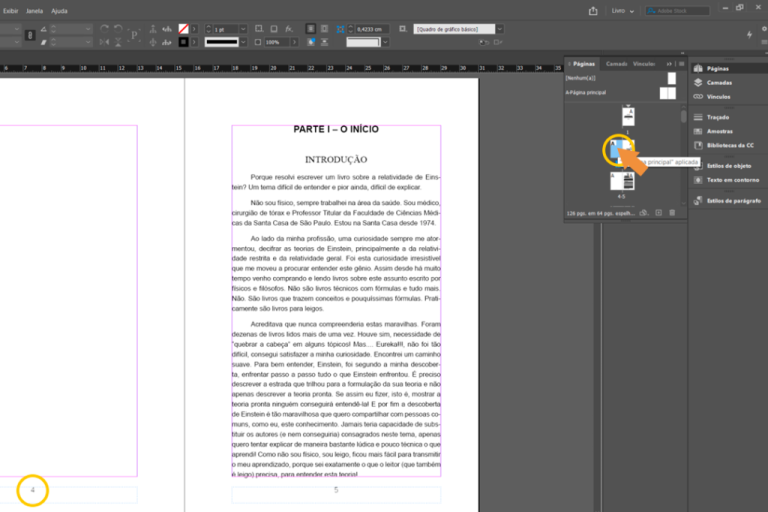
Task: Click the edit page size icon
Action: (644, 213)
